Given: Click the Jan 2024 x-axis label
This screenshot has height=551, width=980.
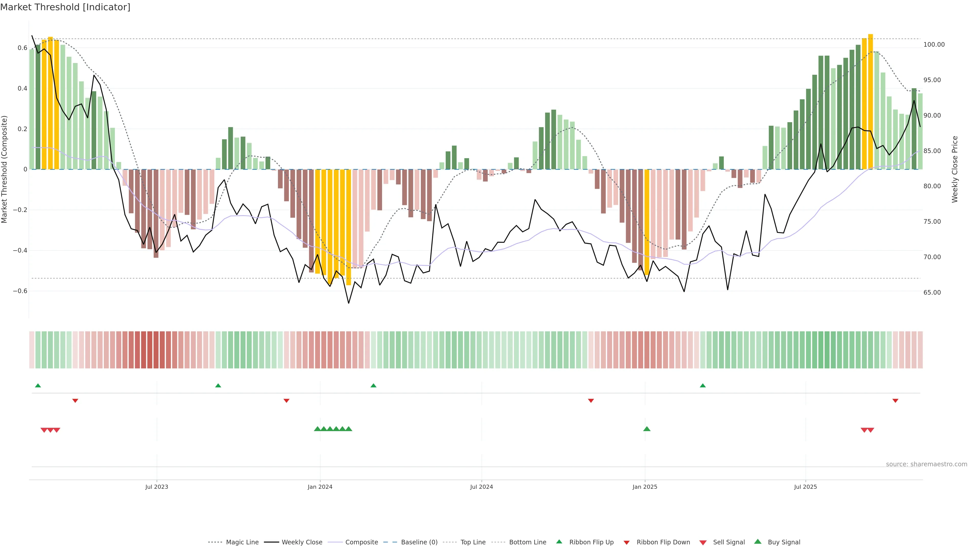Looking at the screenshot, I should point(320,487).
